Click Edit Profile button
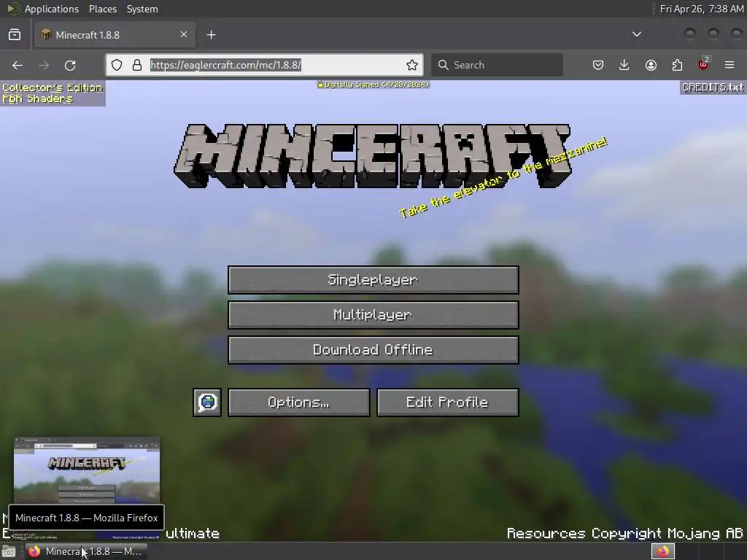 click(x=447, y=402)
